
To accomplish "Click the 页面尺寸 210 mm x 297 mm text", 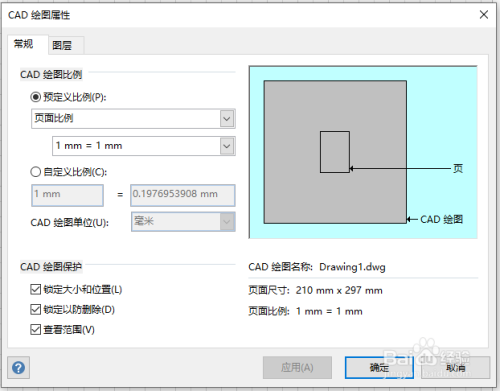I will click(315, 290).
